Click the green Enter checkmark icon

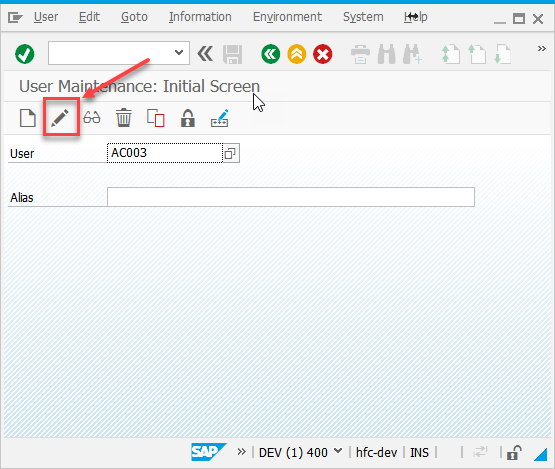pyautogui.click(x=25, y=54)
